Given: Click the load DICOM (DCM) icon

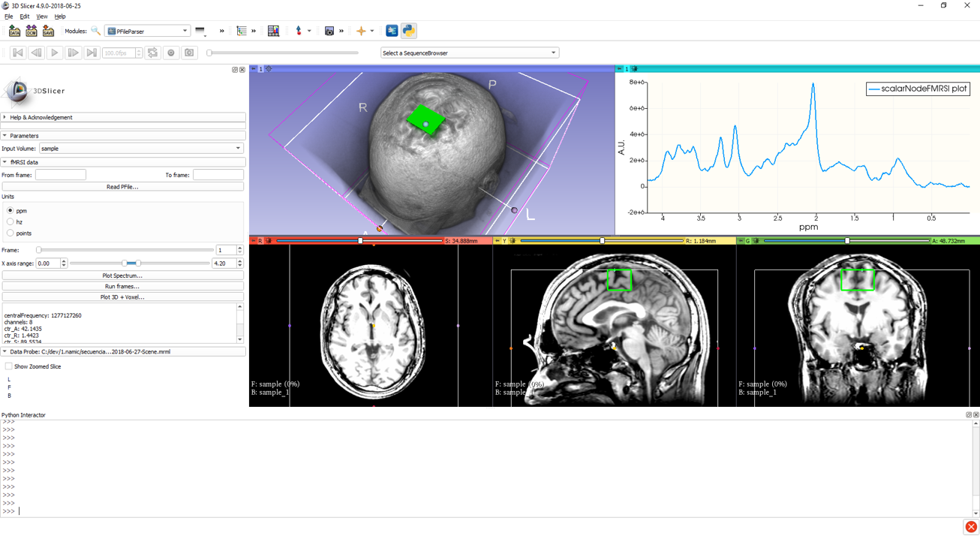Looking at the screenshot, I should (31, 31).
